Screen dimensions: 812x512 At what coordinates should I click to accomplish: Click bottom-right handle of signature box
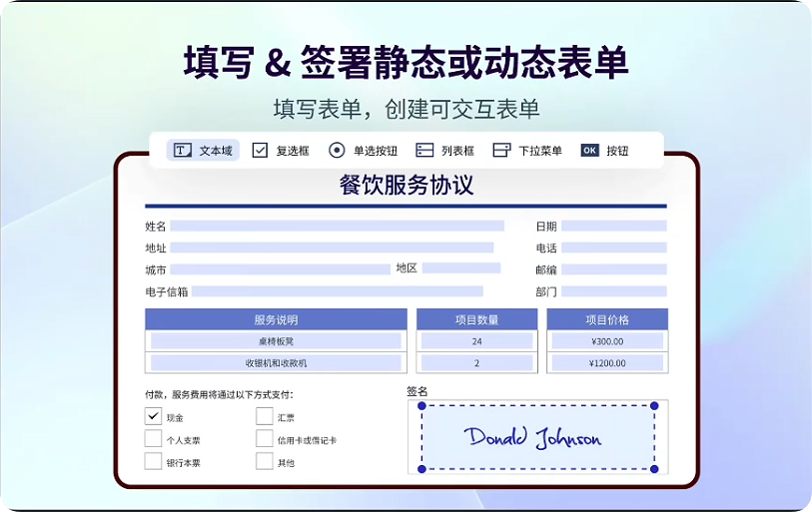(655, 468)
